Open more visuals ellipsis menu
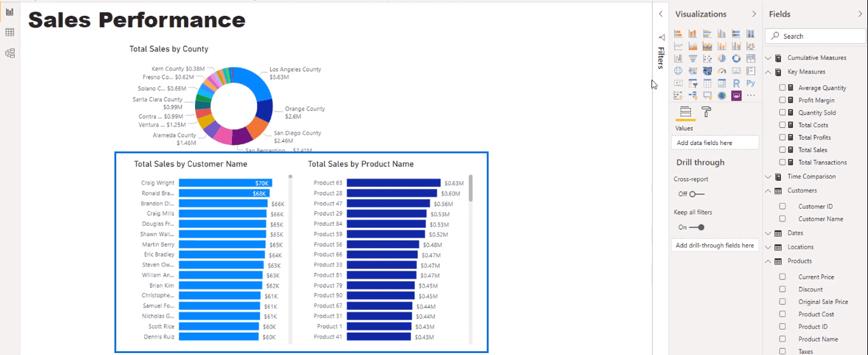The width and height of the screenshot is (868, 355). [751, 95]
